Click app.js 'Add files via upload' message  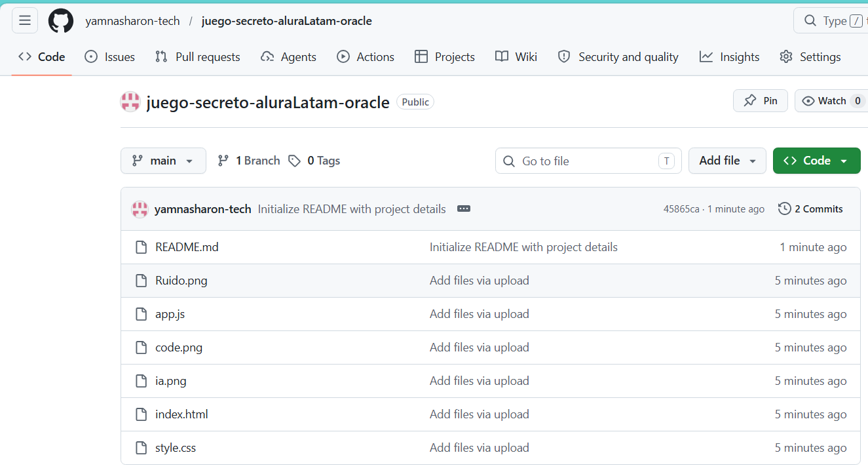[480, 314]
